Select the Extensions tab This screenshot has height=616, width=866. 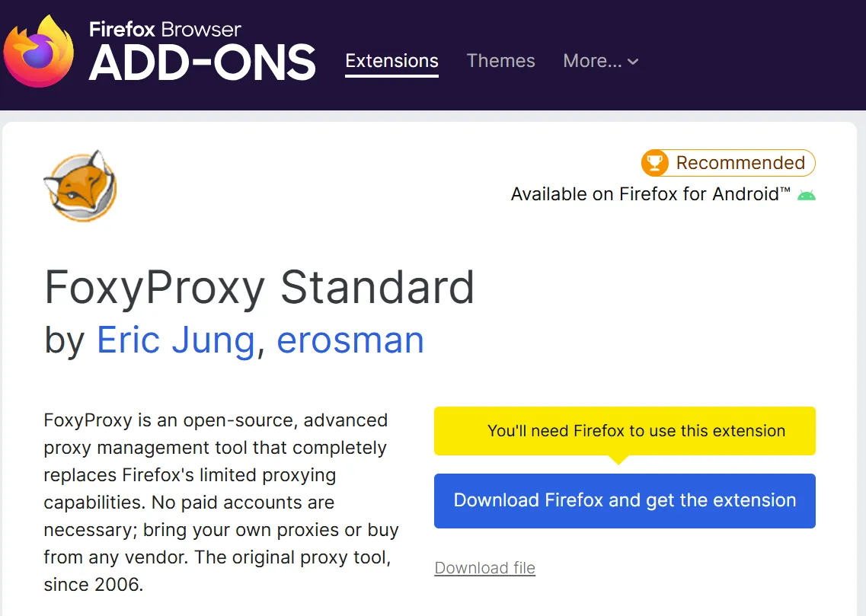(391, 61)
